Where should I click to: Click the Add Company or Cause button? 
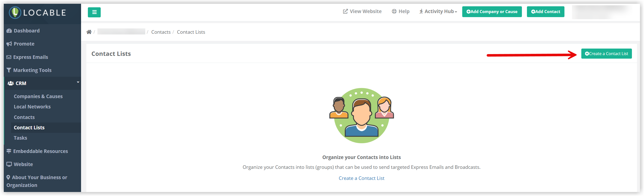(492, 12)
